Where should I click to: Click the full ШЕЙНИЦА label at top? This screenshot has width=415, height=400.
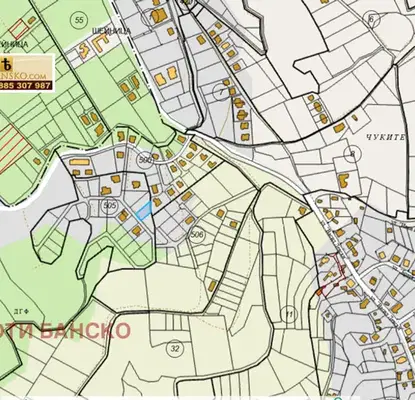[112, 31]
